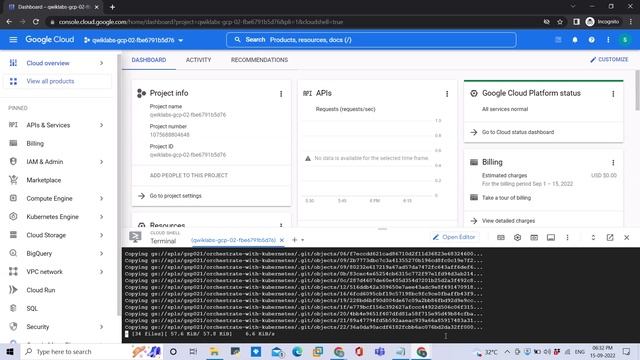The width and height of the screenshot is (640, 360).
Task: Click the Cloud Shell panel resize handle
Action: 382,229
